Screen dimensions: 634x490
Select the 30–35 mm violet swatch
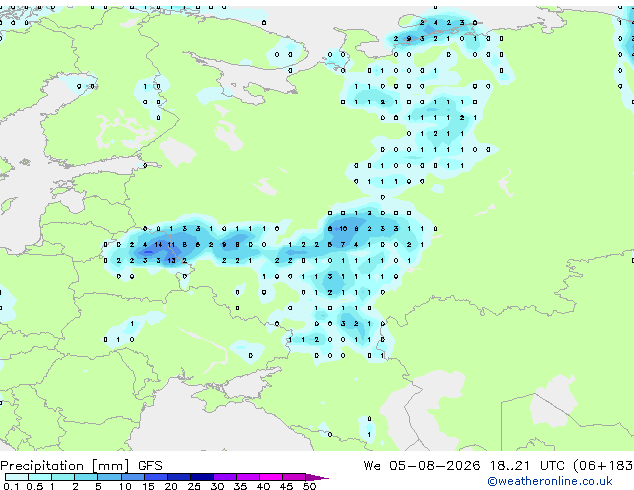coord(225,477)
